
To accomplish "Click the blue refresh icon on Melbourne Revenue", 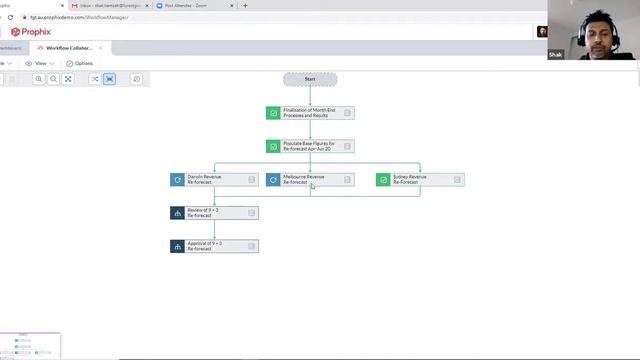I will coord(273,180).
